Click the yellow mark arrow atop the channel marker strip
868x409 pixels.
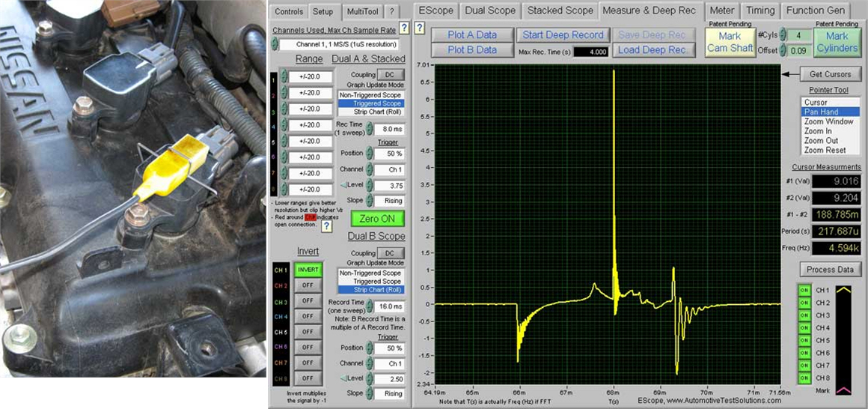point(843,289)
